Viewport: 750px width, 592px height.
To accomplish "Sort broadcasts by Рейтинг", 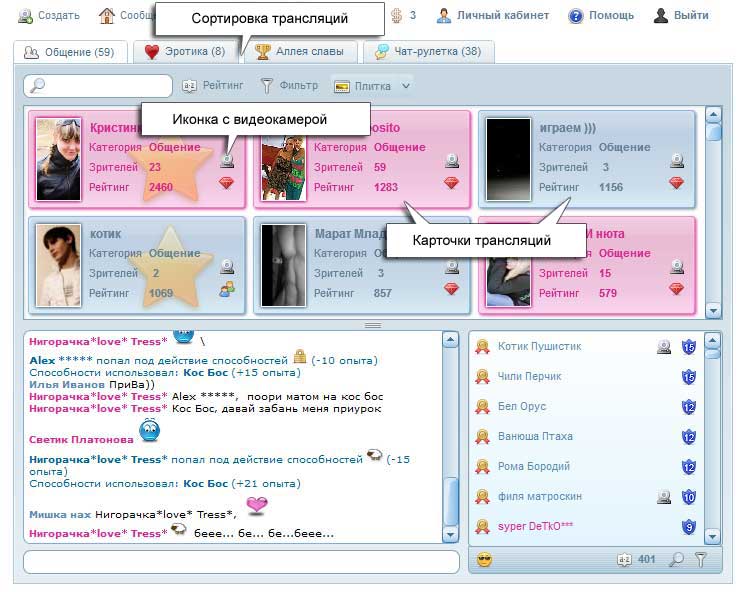I will 213,86.
